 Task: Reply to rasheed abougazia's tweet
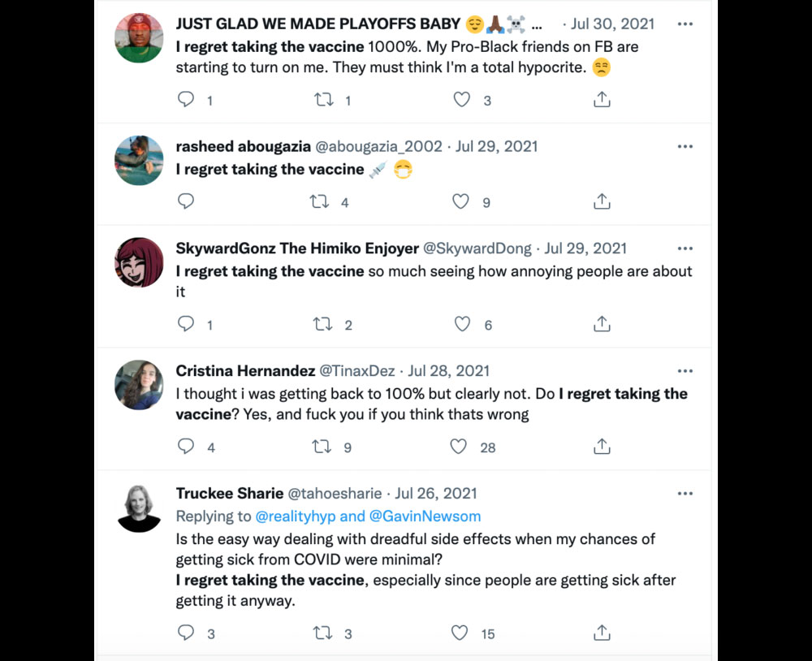[186, 201]
